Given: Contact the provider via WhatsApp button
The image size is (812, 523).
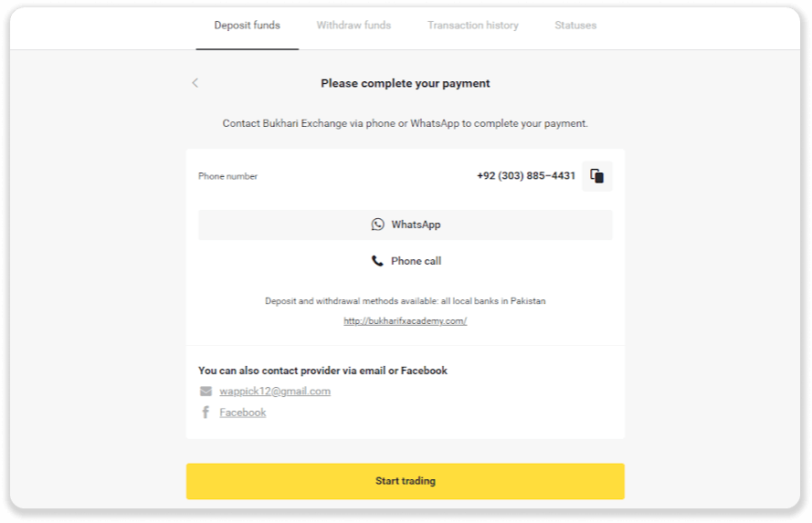Looking at the screenshot, I should tap(406, 225).
